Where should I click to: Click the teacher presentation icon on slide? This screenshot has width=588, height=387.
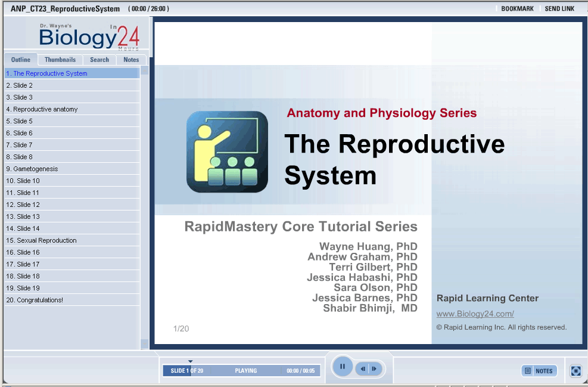click(227, 152)
